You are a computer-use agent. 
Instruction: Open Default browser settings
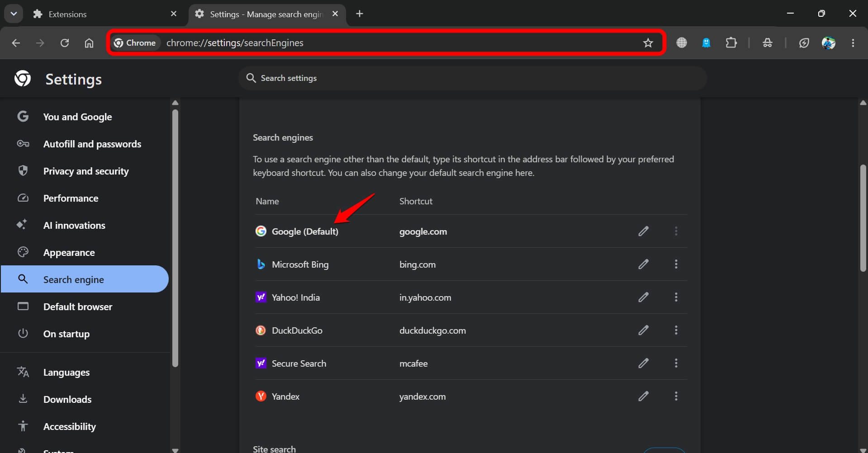(85, 307)
